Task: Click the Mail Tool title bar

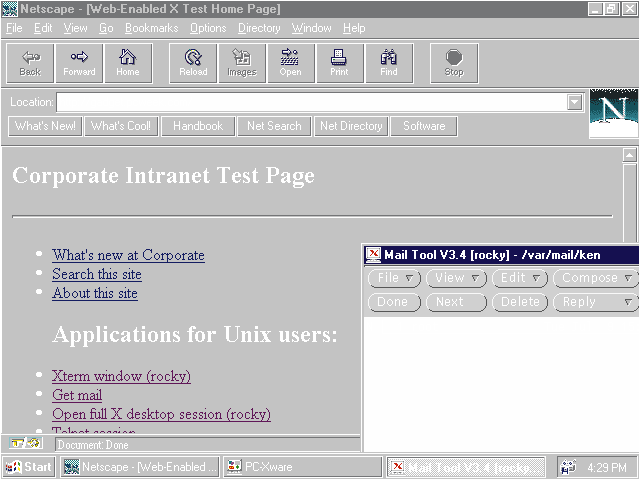Action: (x=501, y=255)
